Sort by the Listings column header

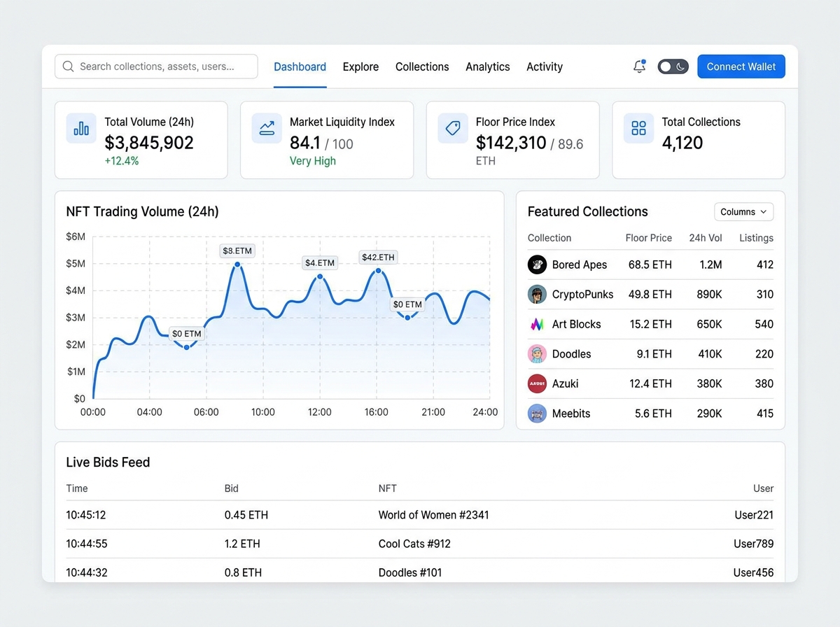click(756, 238)
